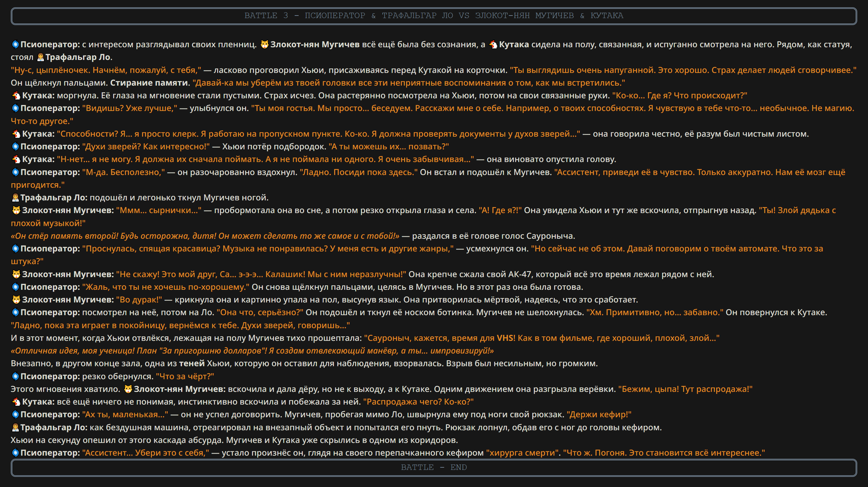Click the Кутака icon before 'Способности? Я... я просто клерк'

(16, 134)
